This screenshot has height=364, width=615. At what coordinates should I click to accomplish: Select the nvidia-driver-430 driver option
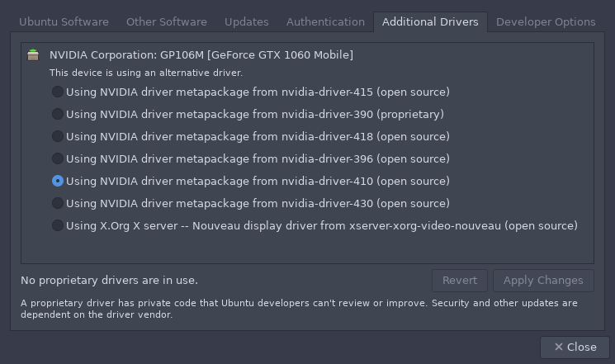coord(58,203)
